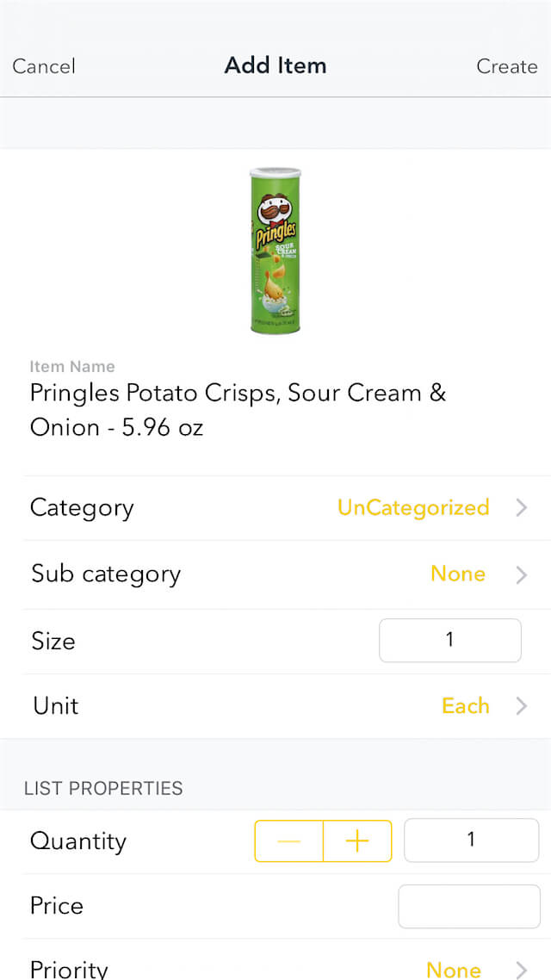Open the Unit chevron arrow
551x980 pixels.
click(521, 706)
